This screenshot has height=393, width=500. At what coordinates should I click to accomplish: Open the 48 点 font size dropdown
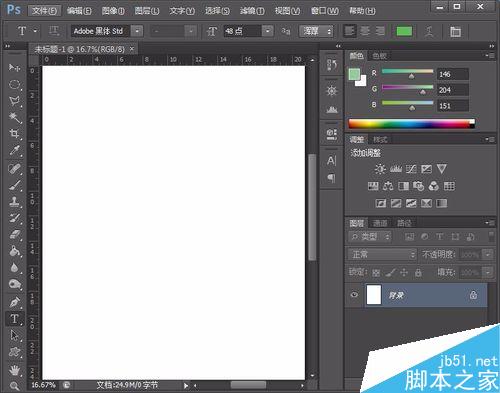267,31
